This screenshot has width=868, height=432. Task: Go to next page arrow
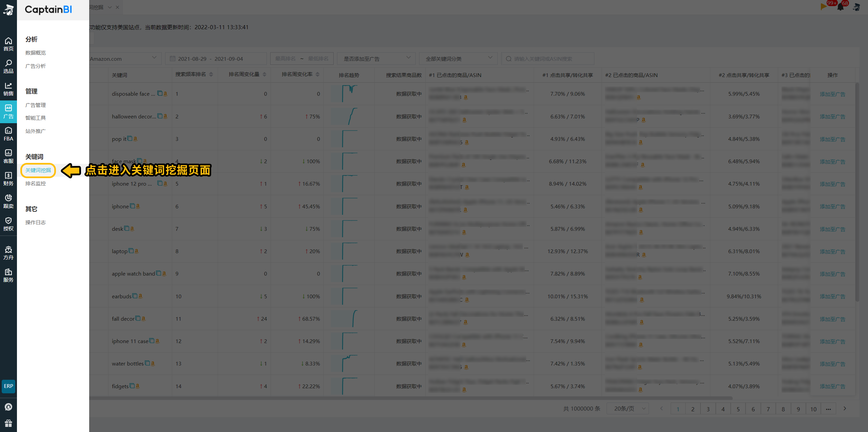click(845, 409)
